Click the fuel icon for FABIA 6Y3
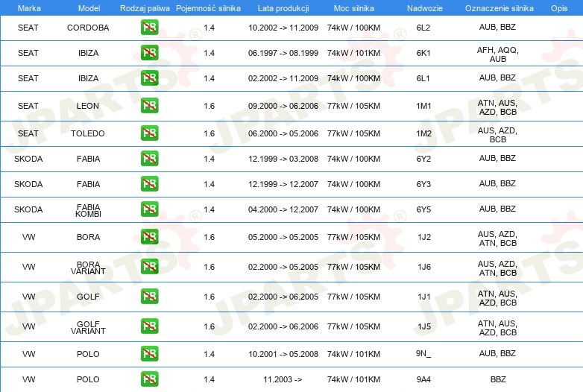This screenshot has height=392, width=583. pyautogui.click(x=149, y=183)
